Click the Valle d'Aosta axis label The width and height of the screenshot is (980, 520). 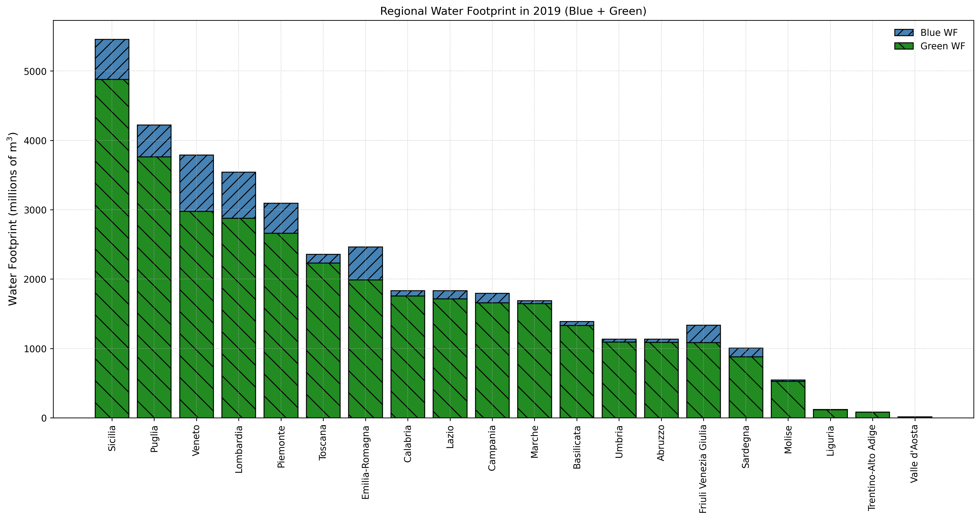(915, 454)
